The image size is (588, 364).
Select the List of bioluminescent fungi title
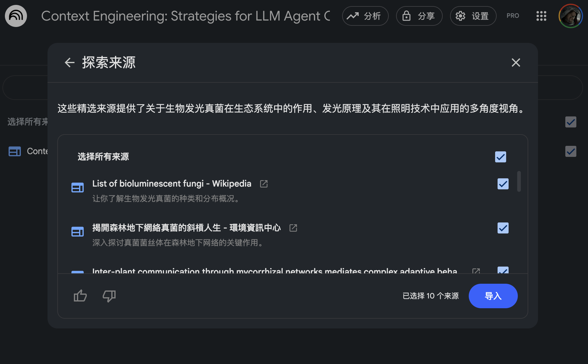tap(172, 184)
